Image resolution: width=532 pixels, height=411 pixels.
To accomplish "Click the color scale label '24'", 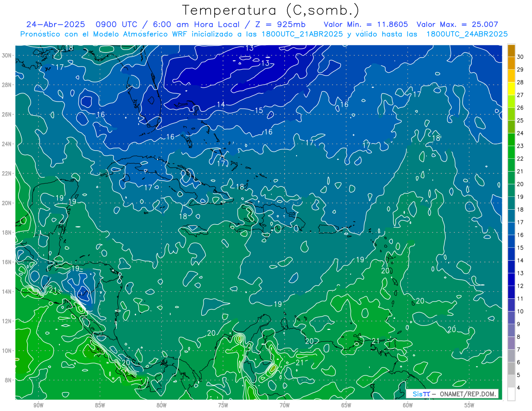I will click(520, 133).
